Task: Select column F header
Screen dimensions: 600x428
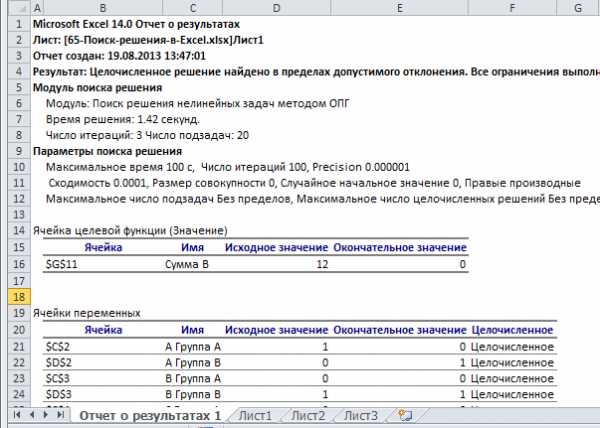Action: click(511, 8)
